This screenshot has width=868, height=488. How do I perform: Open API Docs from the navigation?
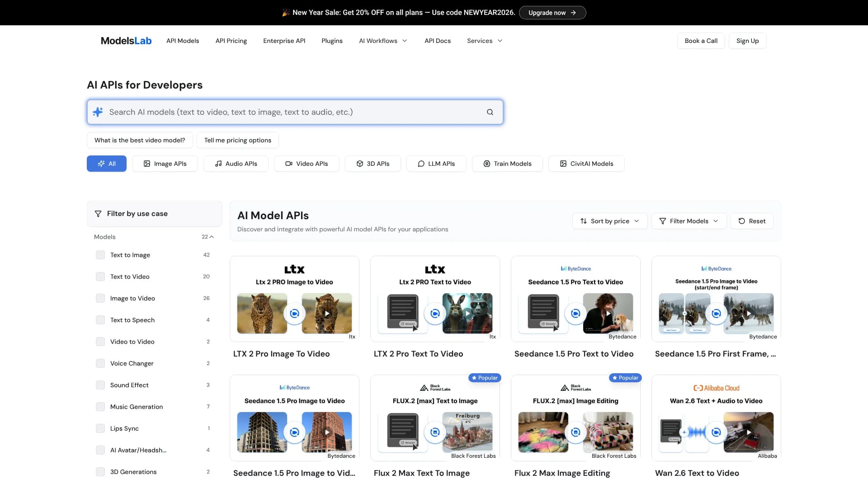(438, 41)
